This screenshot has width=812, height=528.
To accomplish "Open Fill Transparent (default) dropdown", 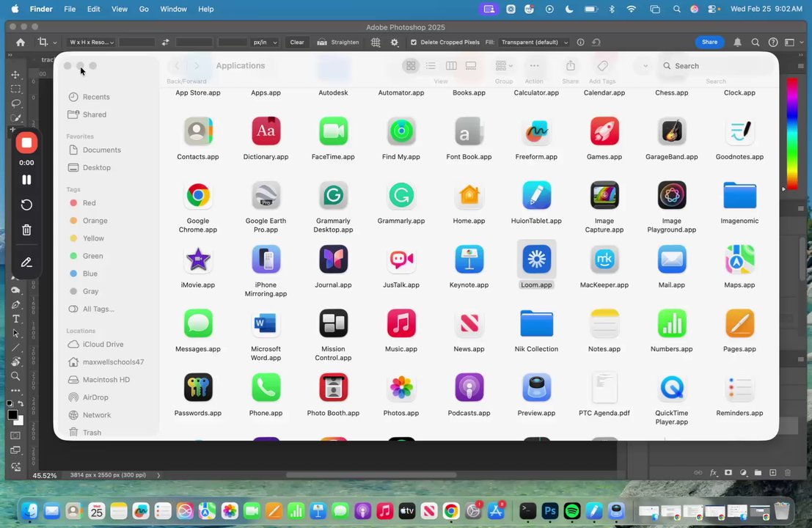I will point(535,43).
